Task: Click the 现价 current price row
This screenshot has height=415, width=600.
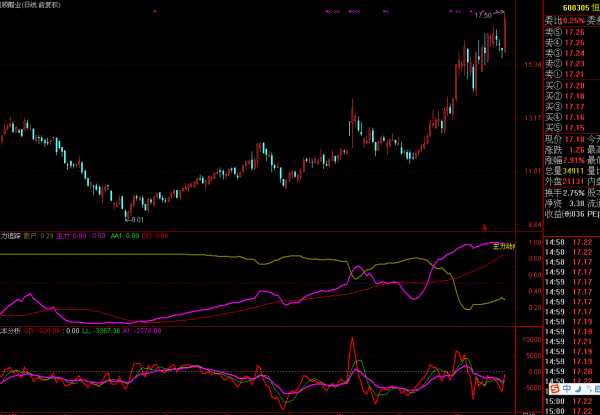Action: (564, 140)
